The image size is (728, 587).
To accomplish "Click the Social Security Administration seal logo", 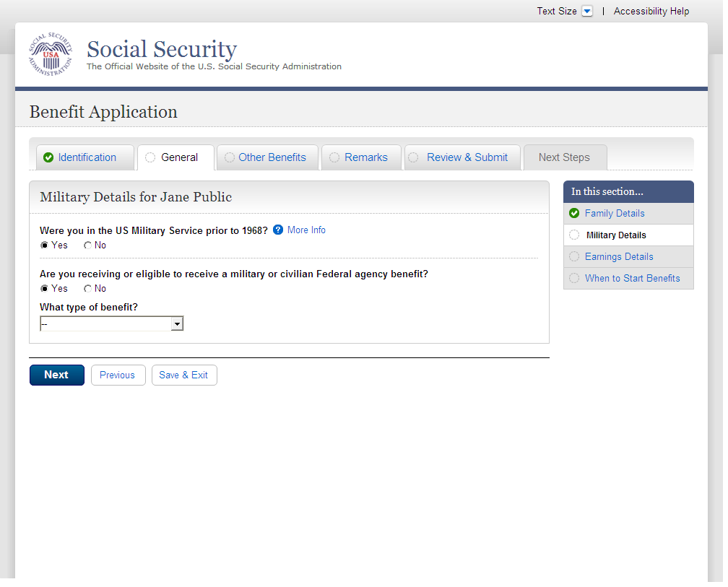I will click(x=51, y=55).
